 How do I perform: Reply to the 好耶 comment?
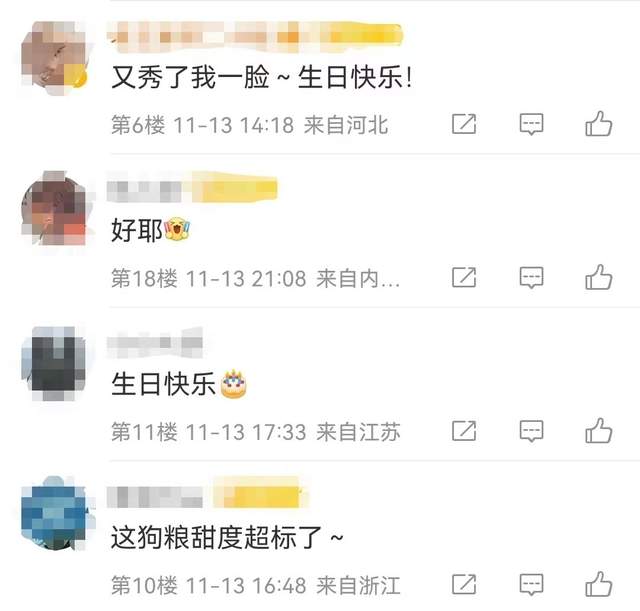531,278
